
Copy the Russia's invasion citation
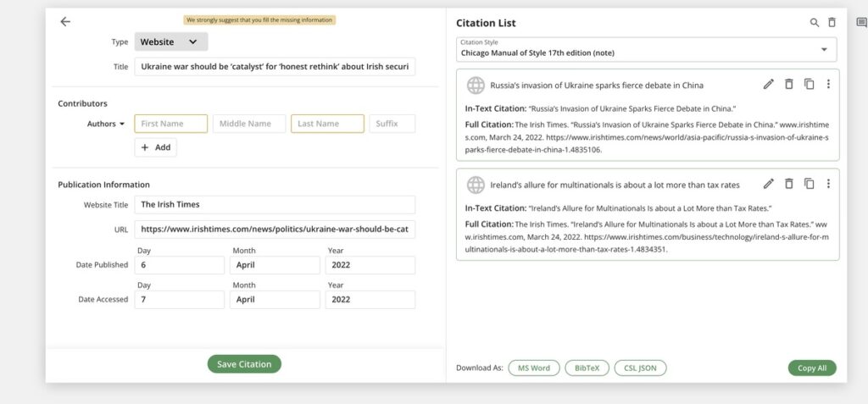[809, 85]
